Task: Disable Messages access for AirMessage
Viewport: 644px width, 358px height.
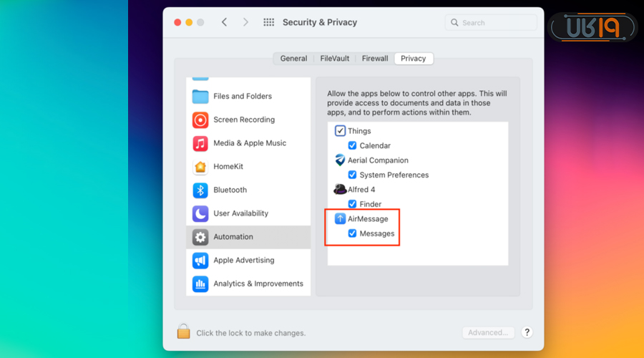Action: (352, 233)
